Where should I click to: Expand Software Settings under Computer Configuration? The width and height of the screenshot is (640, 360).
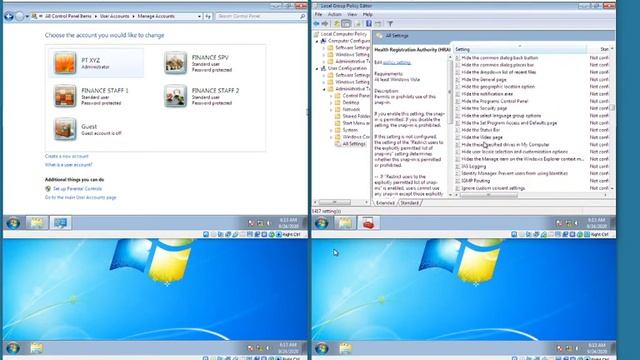pos(324,48)
